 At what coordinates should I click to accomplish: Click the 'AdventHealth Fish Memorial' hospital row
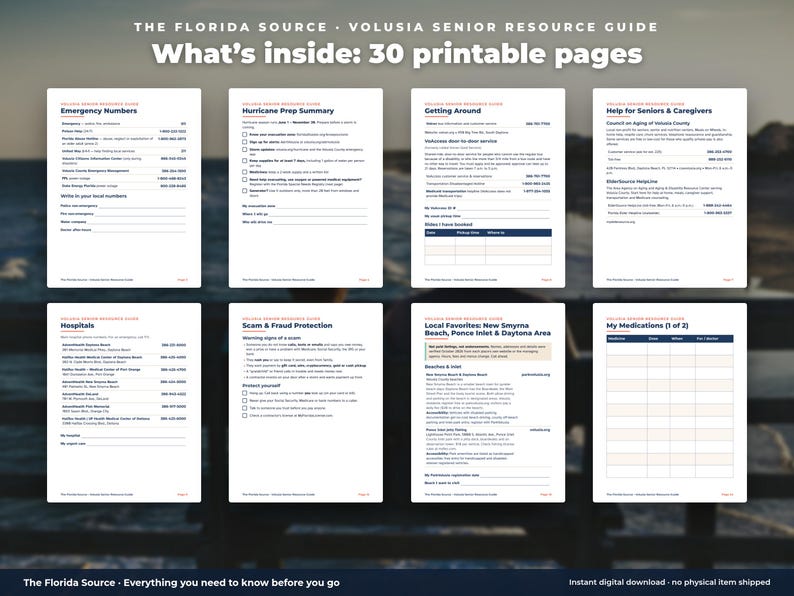coord(124,409)
